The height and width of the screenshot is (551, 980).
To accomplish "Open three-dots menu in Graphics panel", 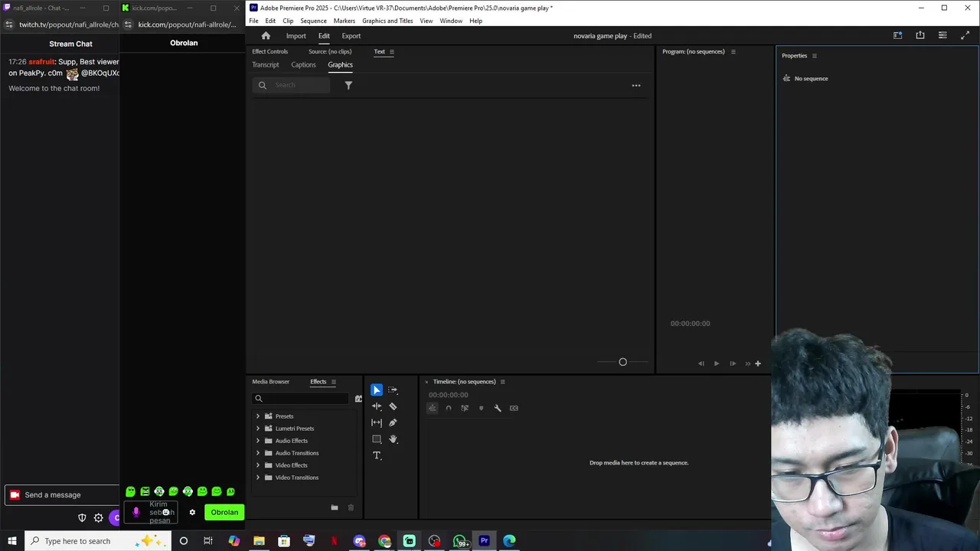I will coord(636,86).
